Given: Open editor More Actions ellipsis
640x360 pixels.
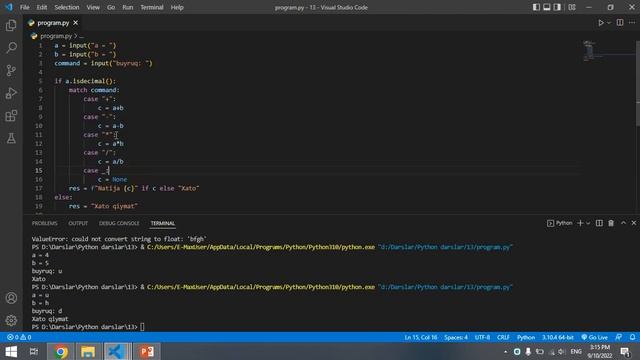Looking at the screenshot, I should pyautogui.click(x=632, y=23).
